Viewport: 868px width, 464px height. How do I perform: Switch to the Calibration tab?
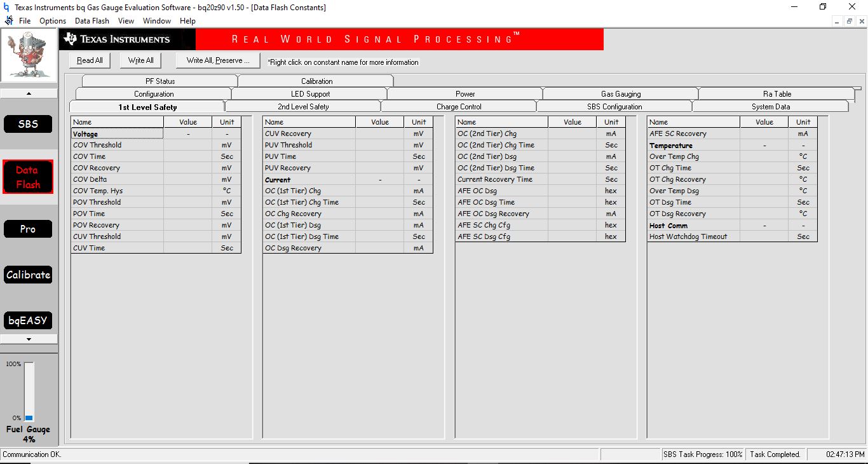[316, 81]
